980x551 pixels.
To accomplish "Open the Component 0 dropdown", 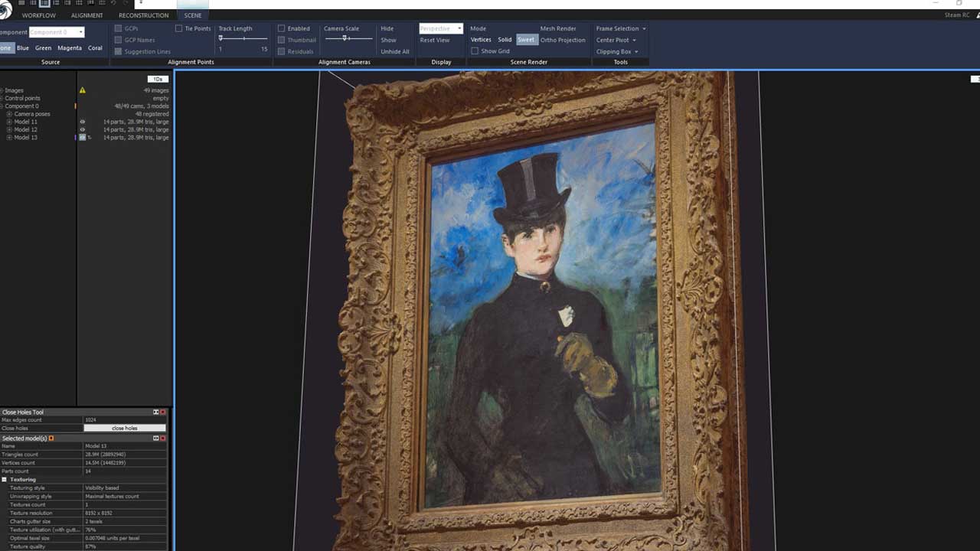I will (x=56, y=32).
